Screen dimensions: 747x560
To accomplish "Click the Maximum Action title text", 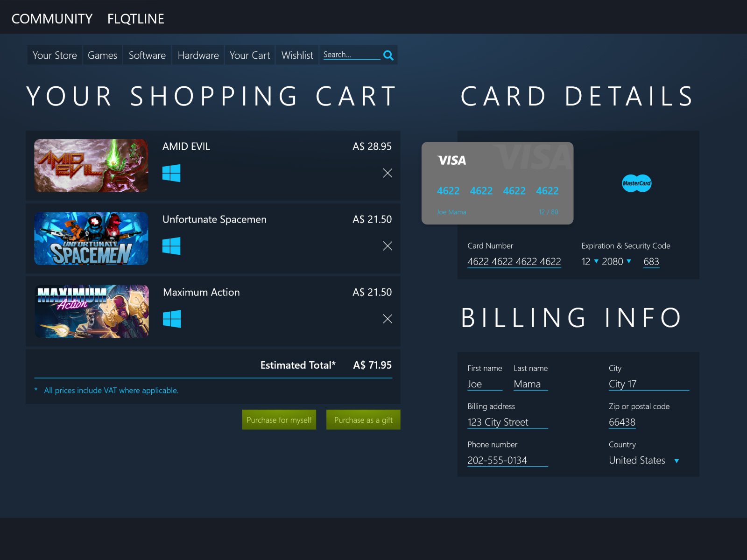I will [201, 292].
